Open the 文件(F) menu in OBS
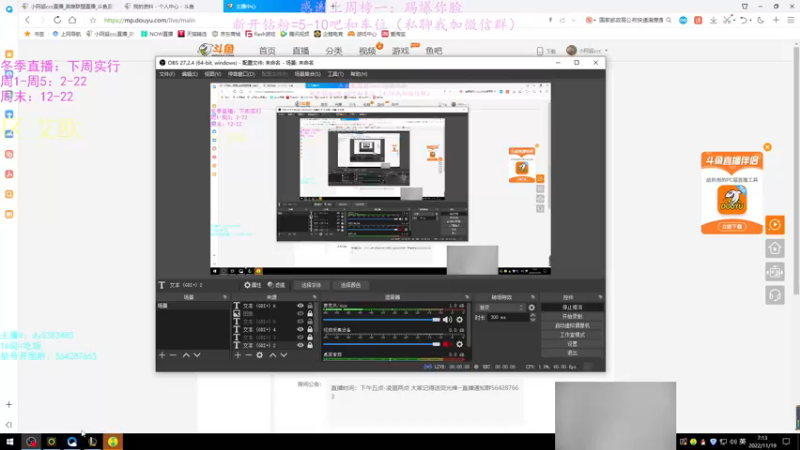The width and height of the screenshot is (800, 450). tap(167, 74)
